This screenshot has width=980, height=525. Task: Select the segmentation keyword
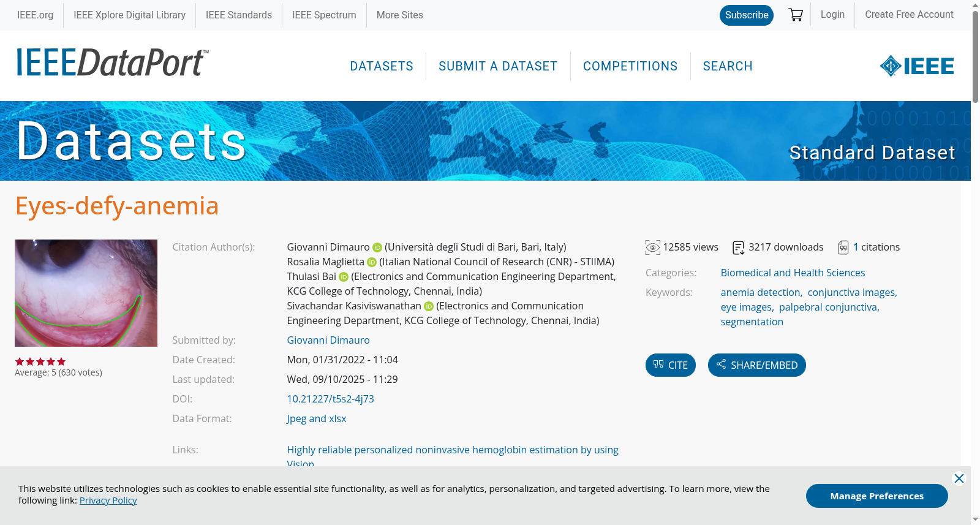coord(752,322)
